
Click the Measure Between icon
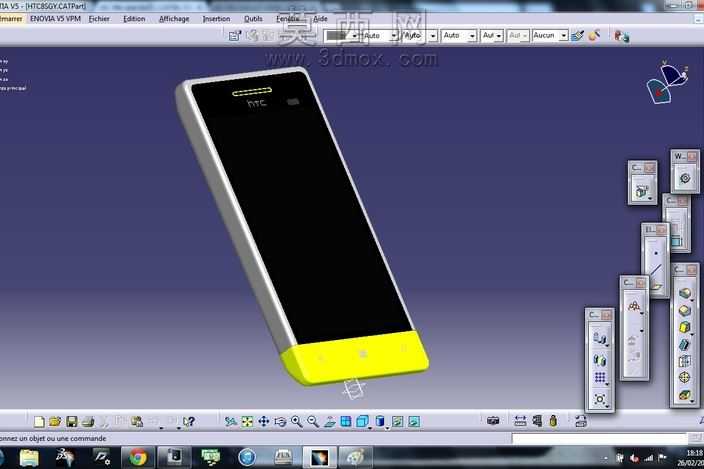(520, 421)
